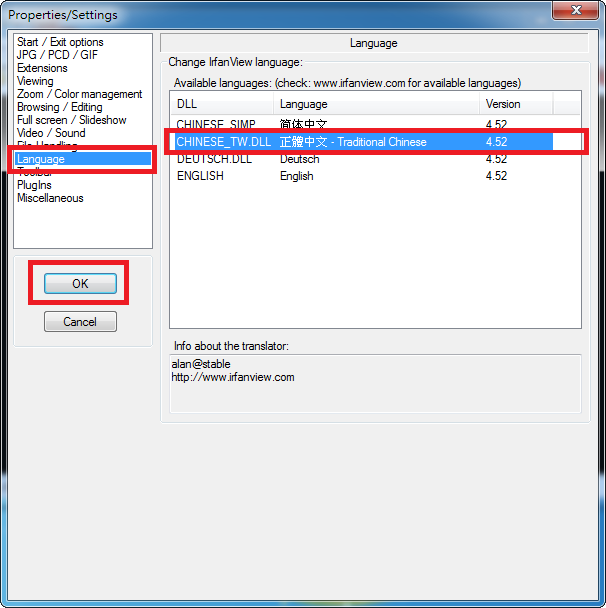Screen dimensions: 606x608
Task: Click the Language column header
Action: tap(376, 104)
